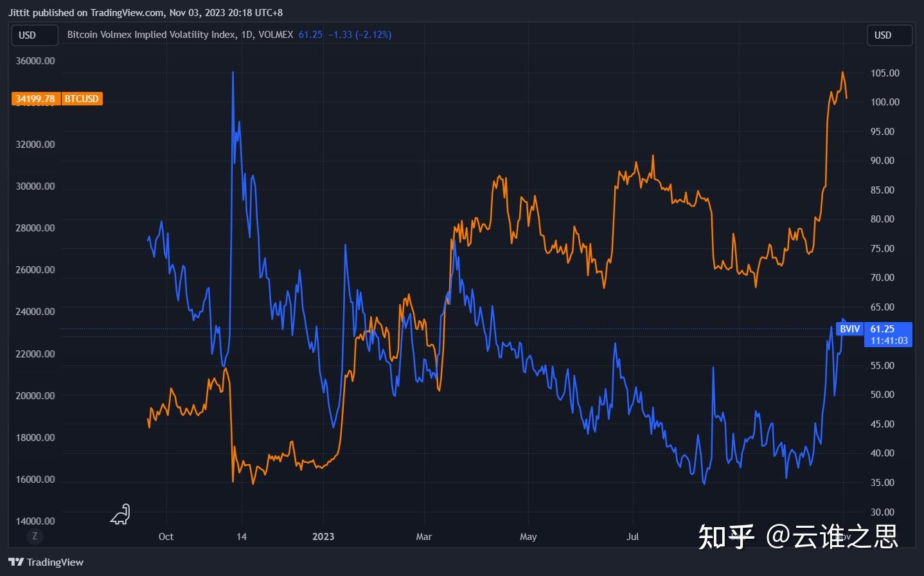Click 14000.00 on the left price scale

click(x=35, y=521)
